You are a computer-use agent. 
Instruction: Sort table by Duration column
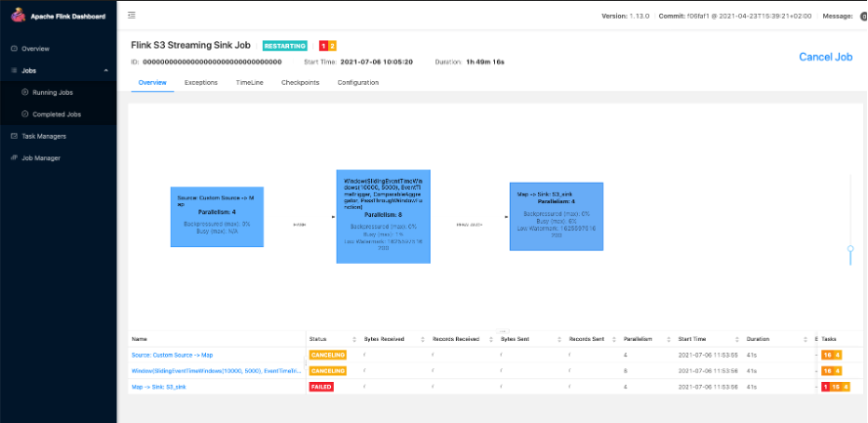pos(805,339)
